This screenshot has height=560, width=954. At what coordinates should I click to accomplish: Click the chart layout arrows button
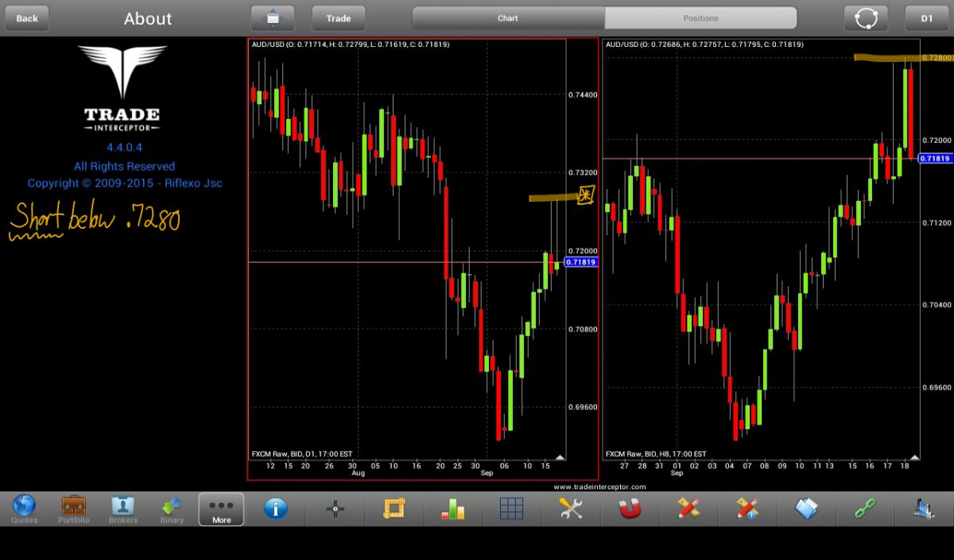coord(273,18)
